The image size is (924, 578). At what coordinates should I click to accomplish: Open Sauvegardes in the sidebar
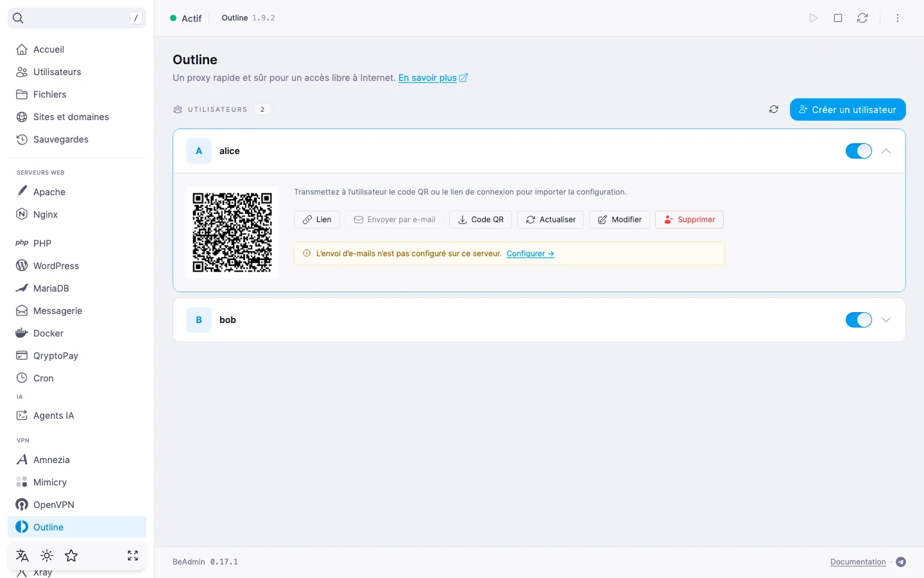(x=77, y=139)
